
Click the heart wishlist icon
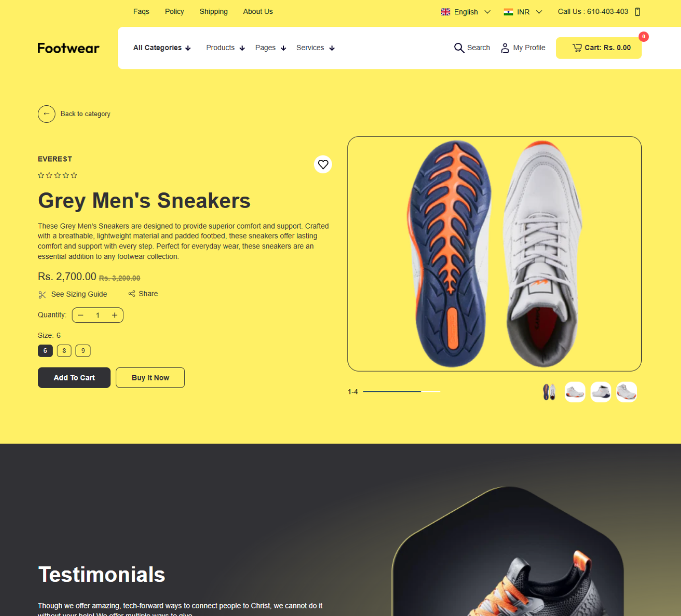(323, 164)
